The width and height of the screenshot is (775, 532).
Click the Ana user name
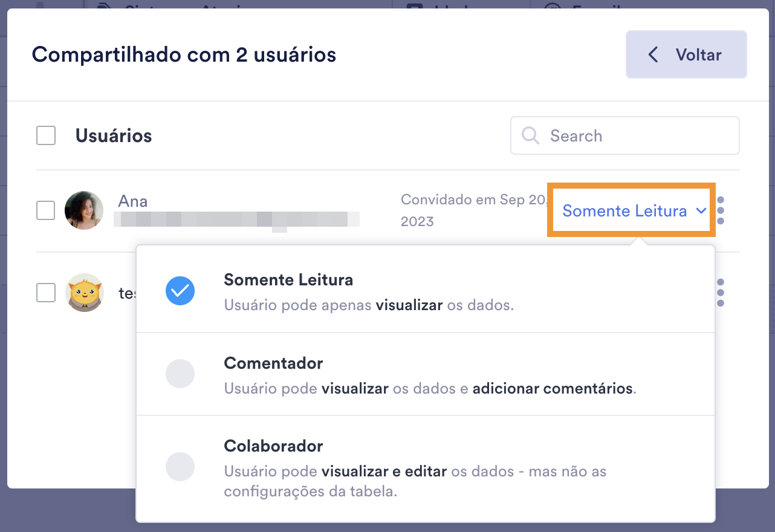point(133,201)
